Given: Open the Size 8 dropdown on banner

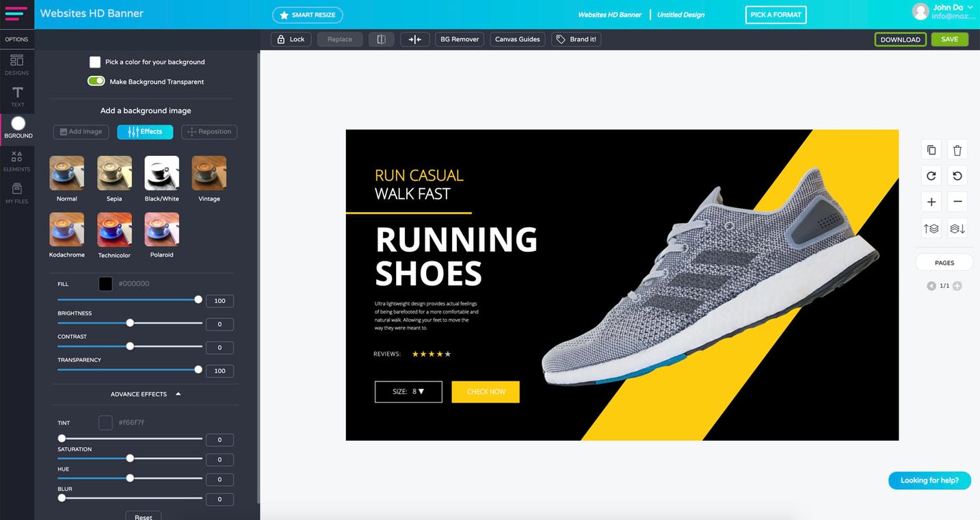Looking at the screenshot, I should (x=408, y=391).
